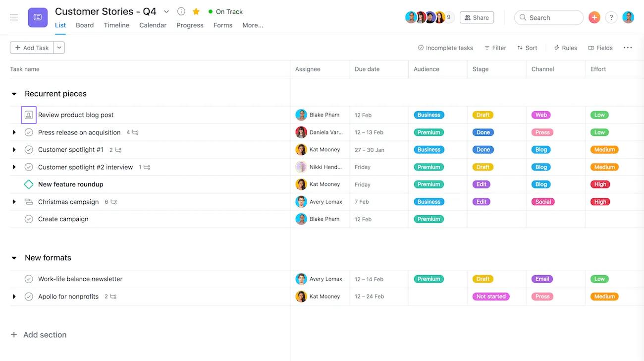Open the three-dot more options menu

coord(628,48)
